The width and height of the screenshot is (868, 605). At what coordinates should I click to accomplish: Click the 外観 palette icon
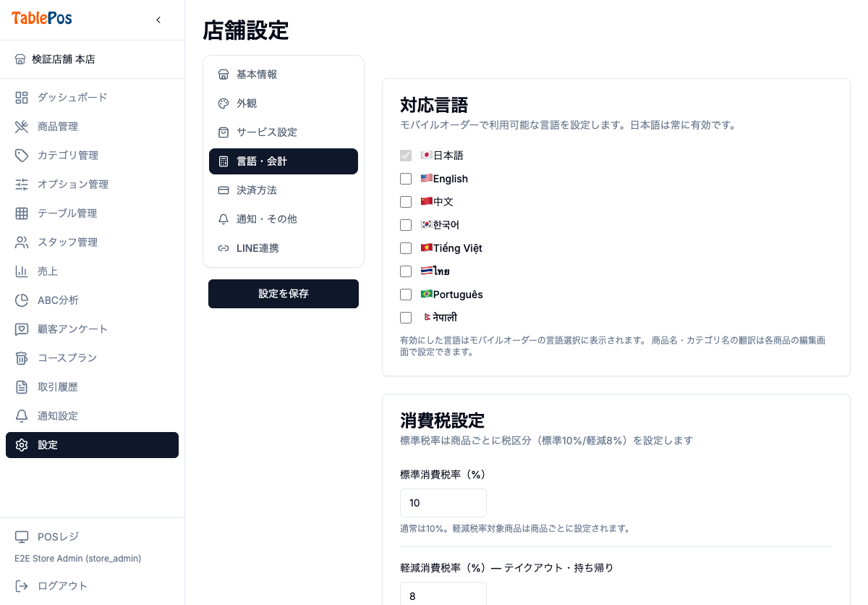point(224,103)
